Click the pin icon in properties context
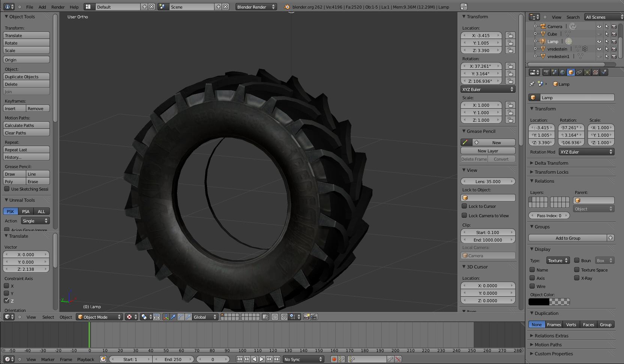 [532, 84]
